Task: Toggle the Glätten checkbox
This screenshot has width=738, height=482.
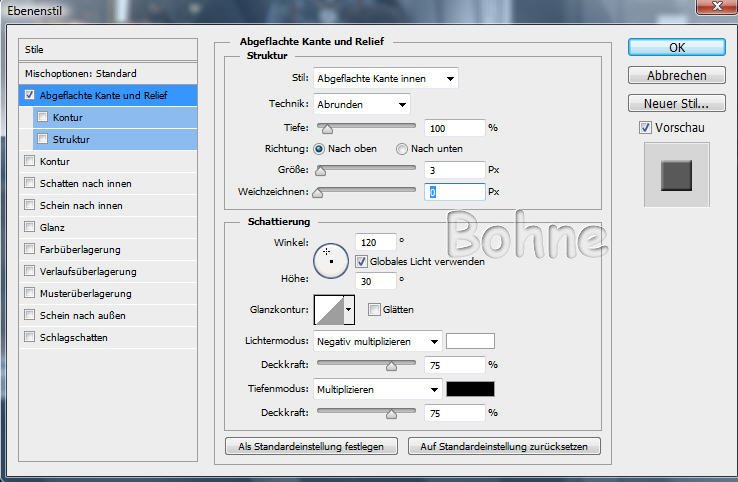Action: 374,310
